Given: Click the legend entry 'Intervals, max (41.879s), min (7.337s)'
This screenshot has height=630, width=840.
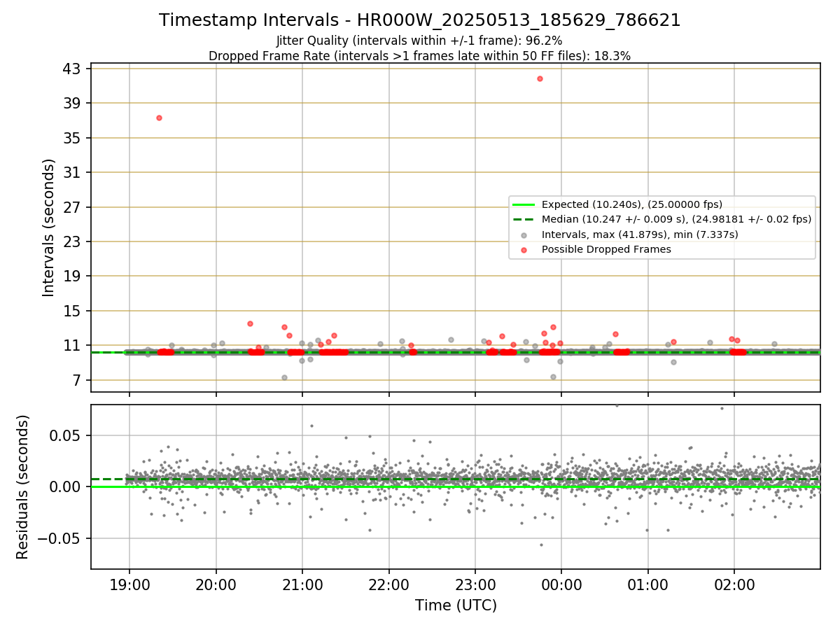Looking at the screenshot, I should coord(640,234).
